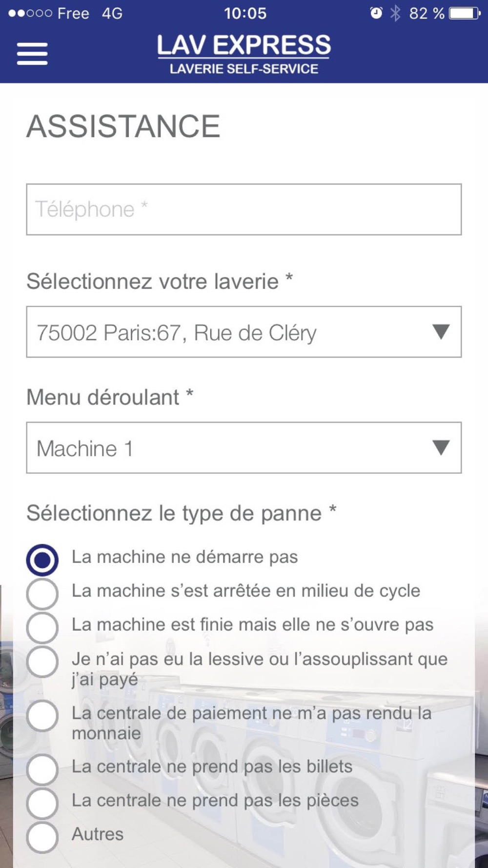Viewport: 488px width, 868px height.
Task: Select 'La machine ne démarre pas' option
Action: pyautogui.click(x=42, y=559)
